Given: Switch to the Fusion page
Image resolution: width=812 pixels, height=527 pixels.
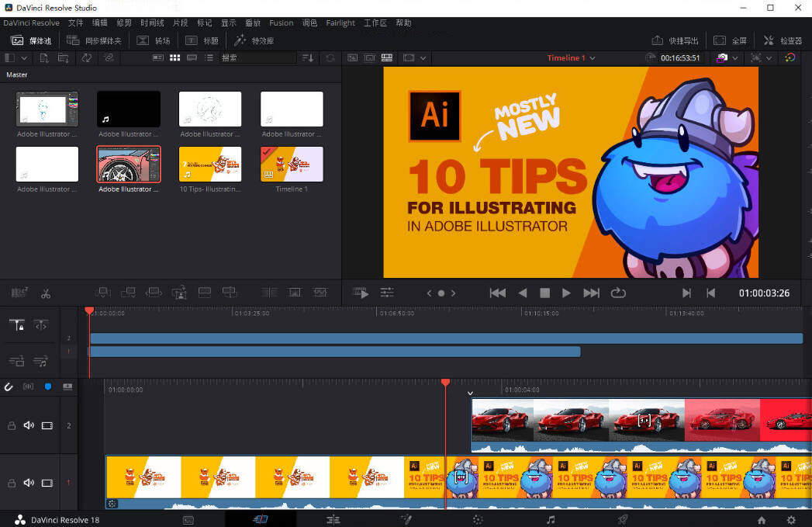Looking at the screenshot, I should click(x=406, y=519).
